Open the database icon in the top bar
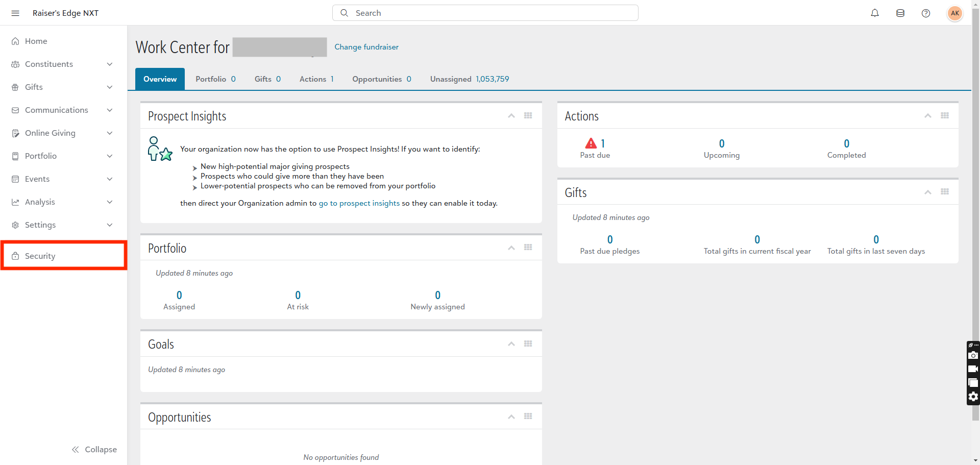The image size is (980, 465). (x=900, y=13)
